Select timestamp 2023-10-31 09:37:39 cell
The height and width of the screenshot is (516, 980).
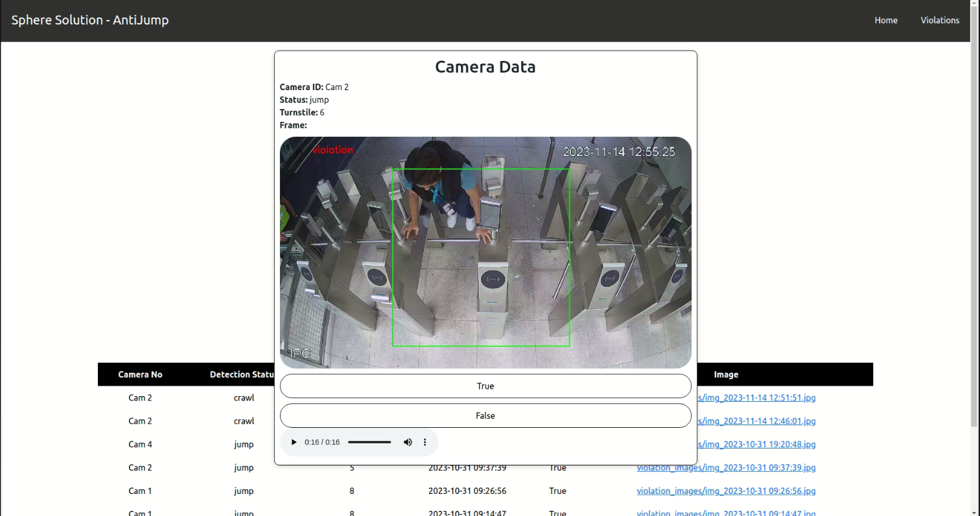click(x=467, y=467)
